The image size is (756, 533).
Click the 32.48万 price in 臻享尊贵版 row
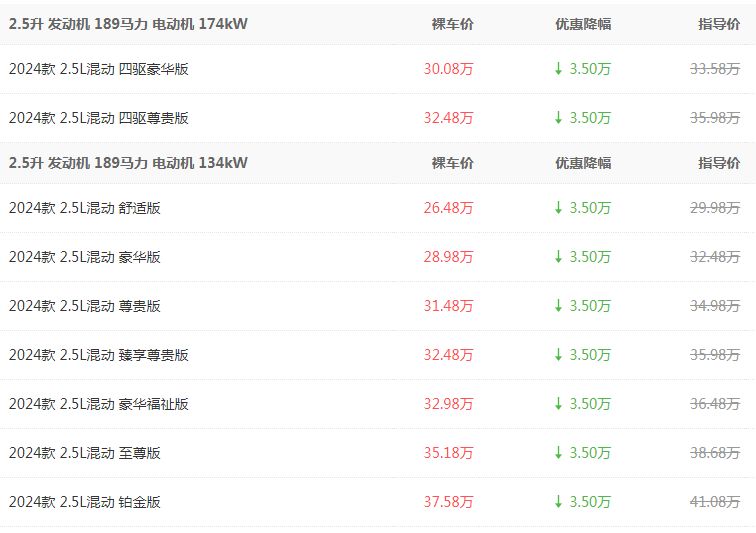click(x=448, y=355)
